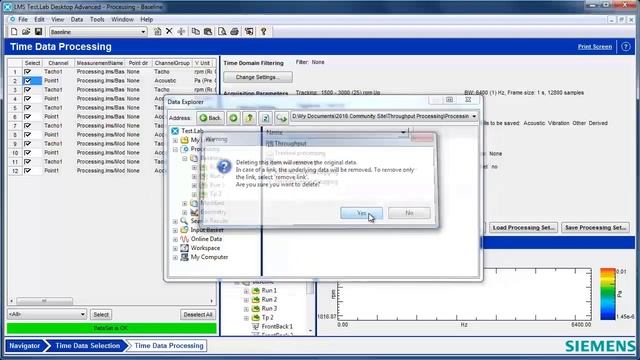
Task: Click the delete X icon in the toolbar
Action: [x=169, y=31]
